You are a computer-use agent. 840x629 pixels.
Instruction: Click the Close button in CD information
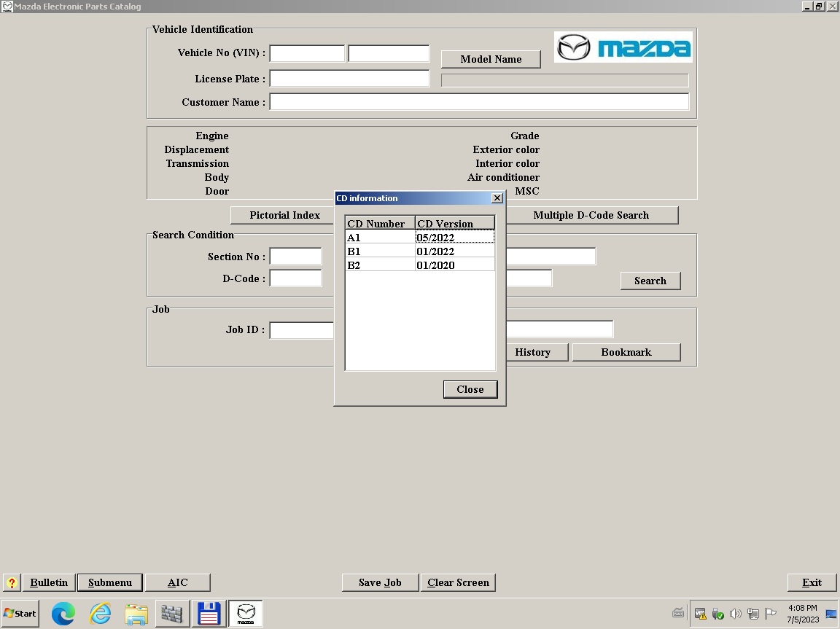click(470, 389)
